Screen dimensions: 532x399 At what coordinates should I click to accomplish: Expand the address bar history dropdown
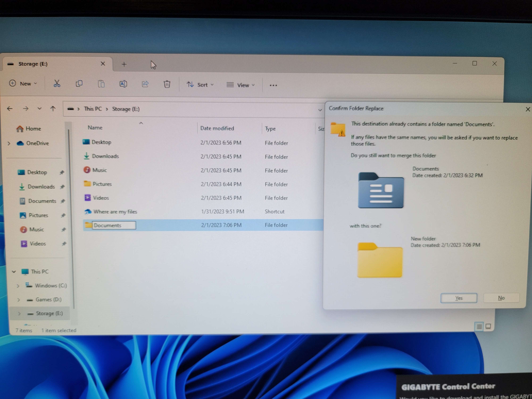(320, 110)
